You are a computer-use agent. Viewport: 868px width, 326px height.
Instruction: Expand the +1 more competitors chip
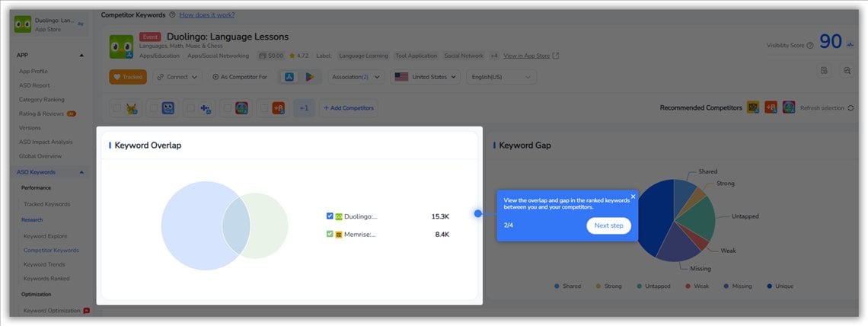pos(304,108)
